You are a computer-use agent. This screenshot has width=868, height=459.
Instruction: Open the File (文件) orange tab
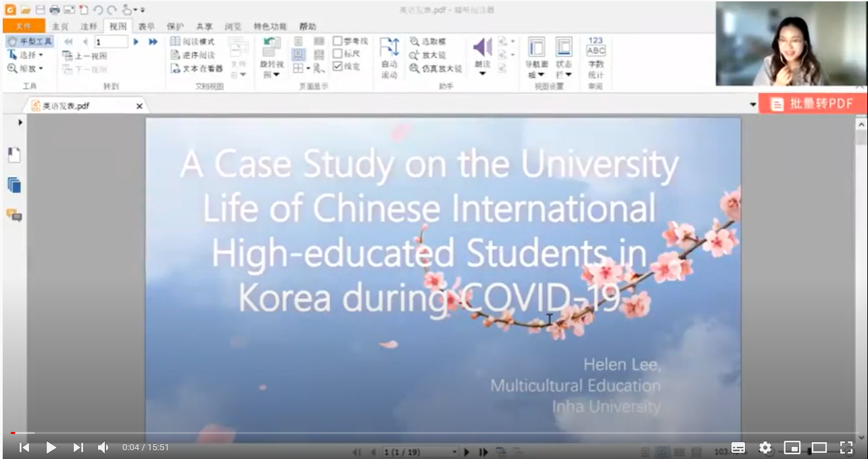24,26
